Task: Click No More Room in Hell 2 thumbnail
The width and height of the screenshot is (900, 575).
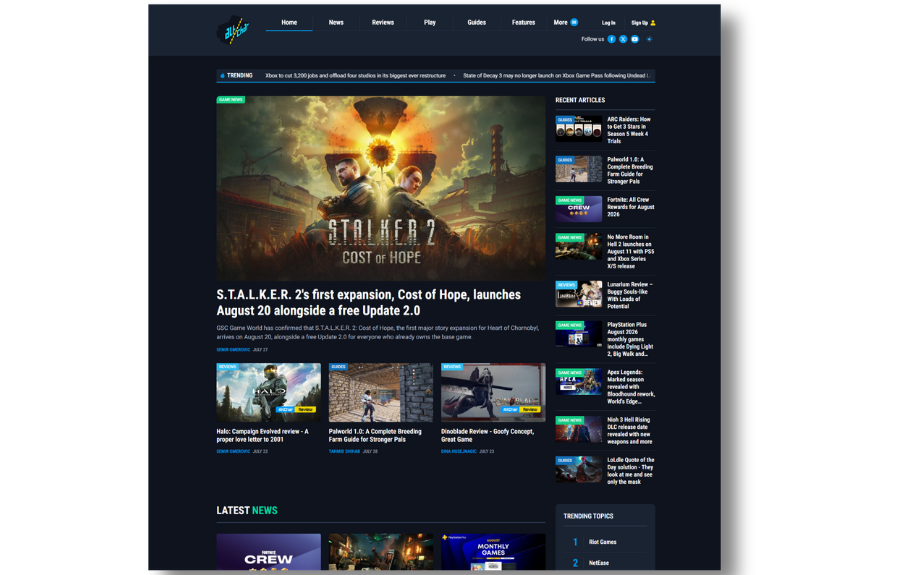Action: pyautogui.click(x=579, y=246)
